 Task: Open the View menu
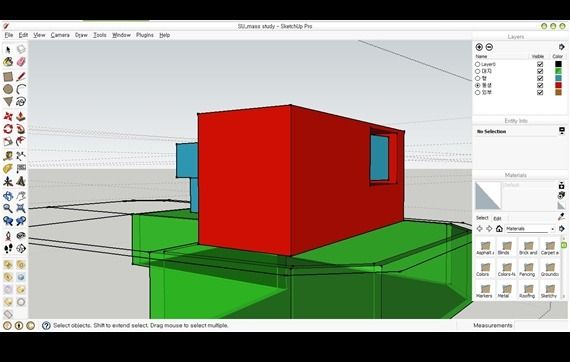pos(39,35)
